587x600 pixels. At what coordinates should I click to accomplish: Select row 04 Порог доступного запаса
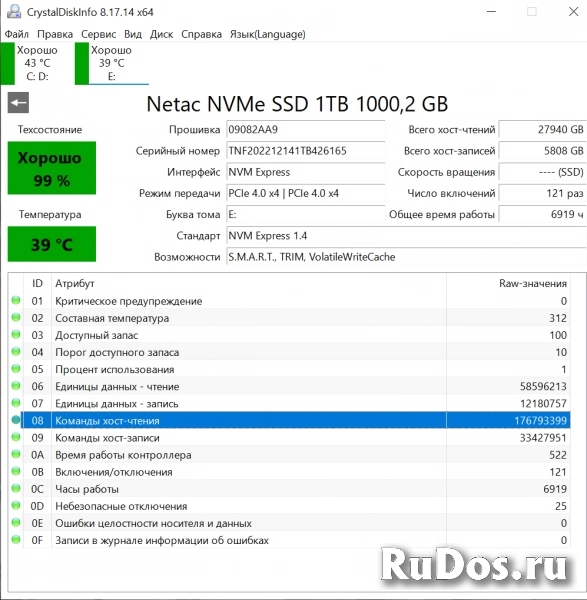click(291, 352)
